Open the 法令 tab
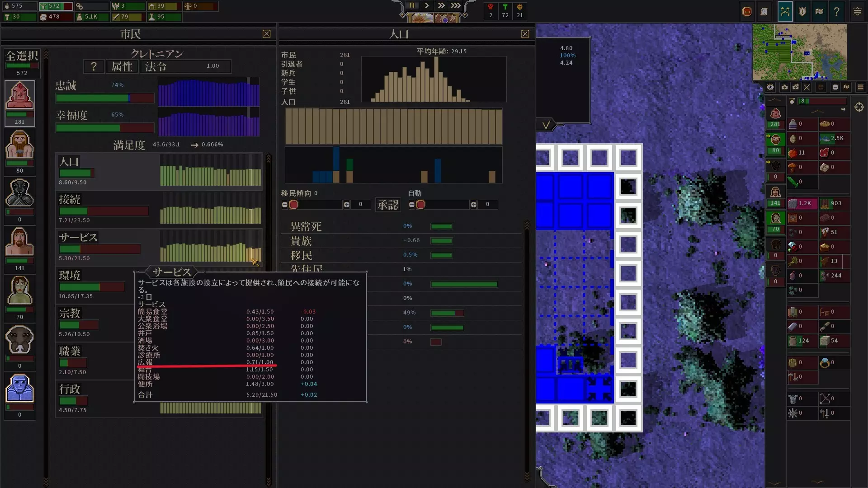Screen dimensions: 868x488 156,67
